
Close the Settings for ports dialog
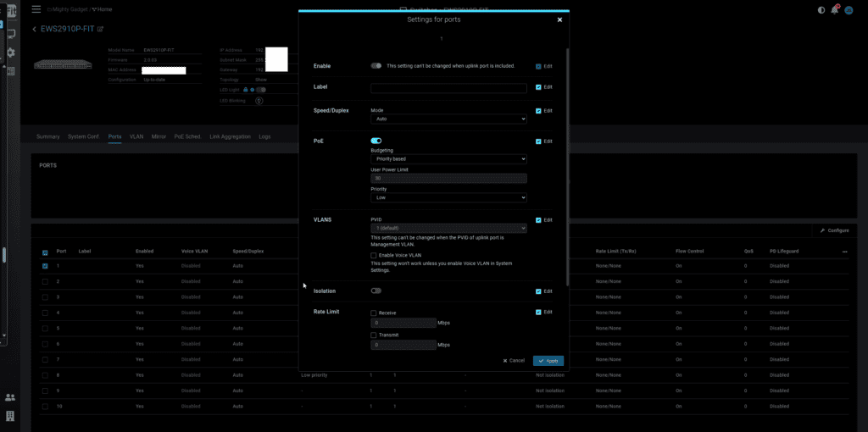pyautogui.click(x=559, y=19)
